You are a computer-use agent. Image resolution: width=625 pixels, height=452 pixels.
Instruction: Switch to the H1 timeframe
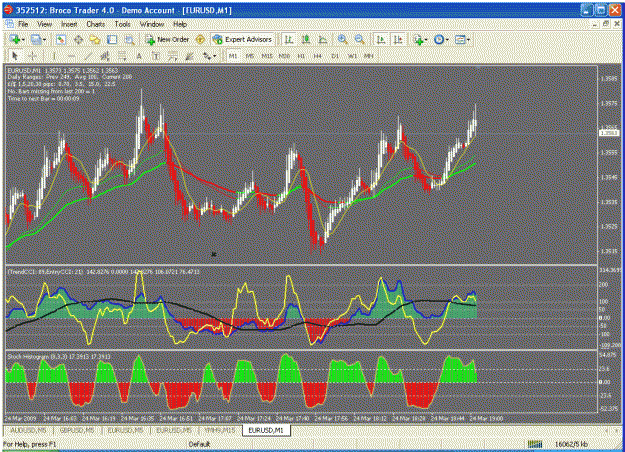pyautogui.click(x=301, y=56)
